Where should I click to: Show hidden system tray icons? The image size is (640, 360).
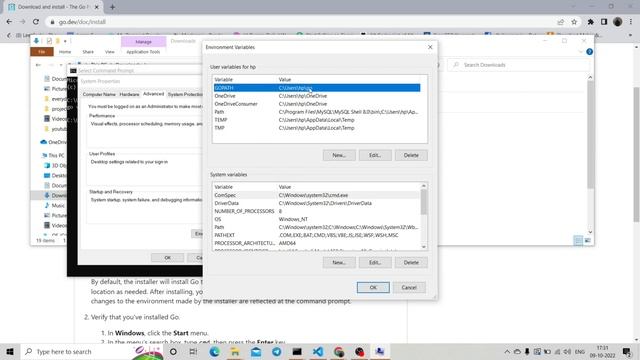click(x=507, y=351)
